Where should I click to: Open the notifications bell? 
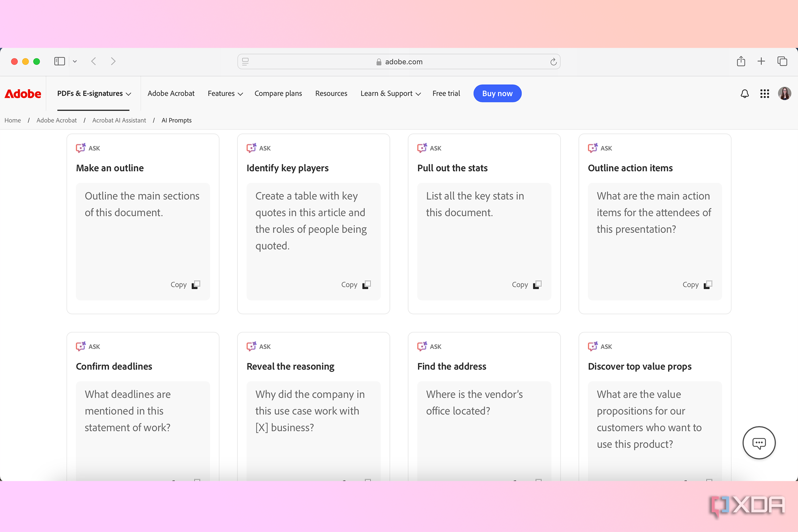(745, 93)
